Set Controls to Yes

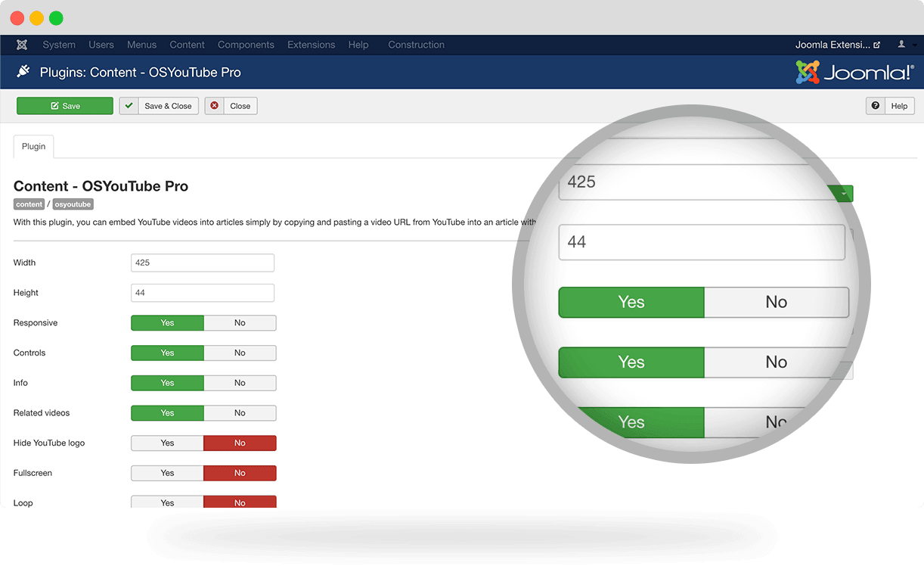click(167, 353)
